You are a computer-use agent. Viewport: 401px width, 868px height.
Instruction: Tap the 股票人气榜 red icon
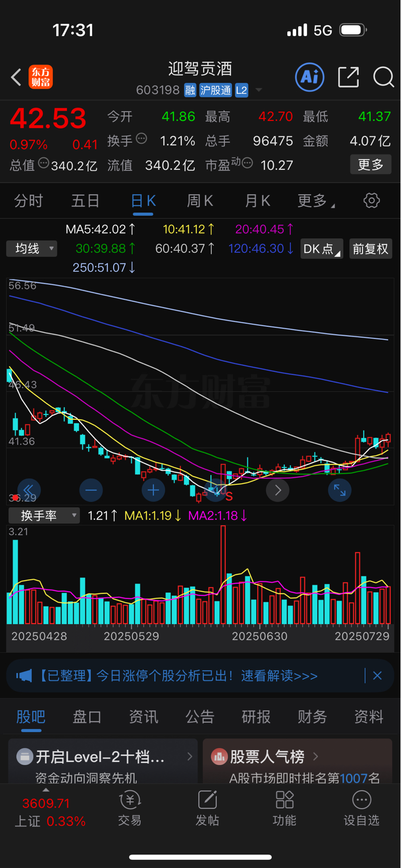click(219, 756)
